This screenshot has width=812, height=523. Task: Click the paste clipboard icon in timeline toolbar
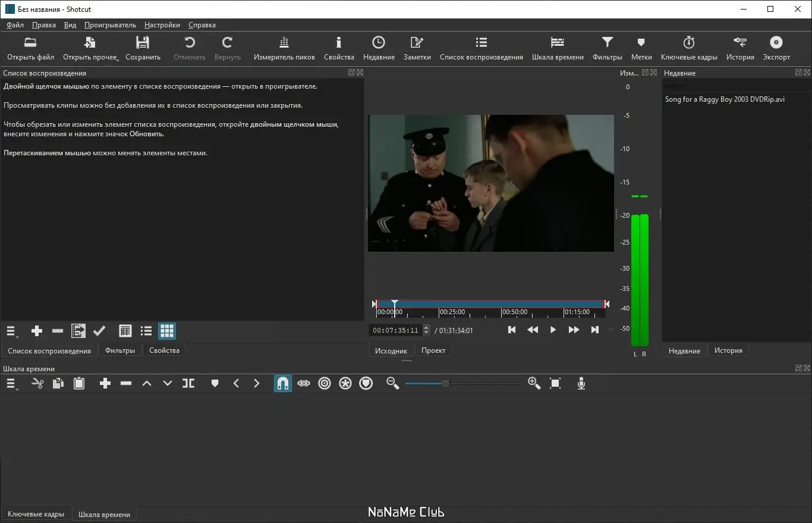point(79,384)
